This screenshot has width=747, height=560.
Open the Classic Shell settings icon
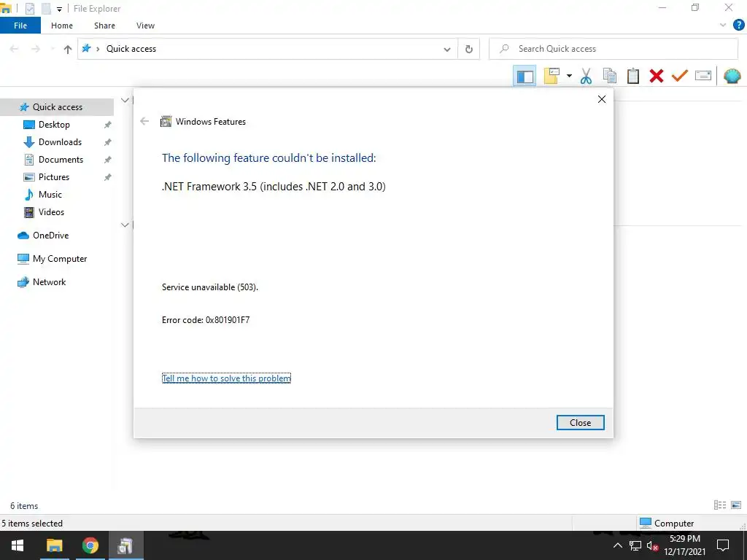[x=732, y=76]
